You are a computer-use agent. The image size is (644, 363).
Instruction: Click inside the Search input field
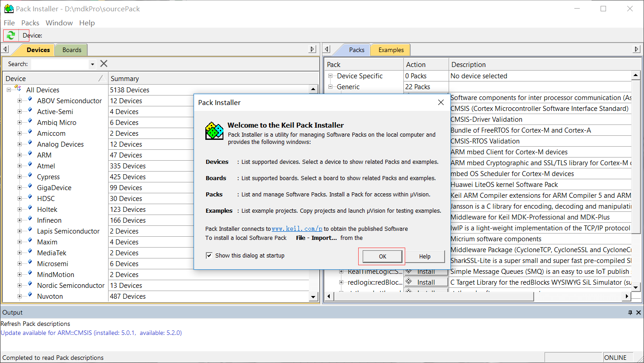(60, 64)
